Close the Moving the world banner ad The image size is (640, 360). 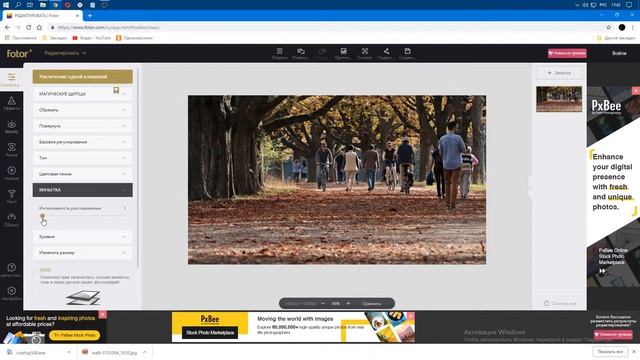coord(411,316)
